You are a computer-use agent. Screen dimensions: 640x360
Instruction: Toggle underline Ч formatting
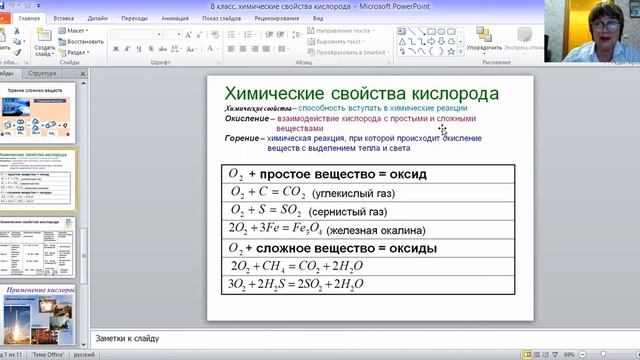[139, 49]
